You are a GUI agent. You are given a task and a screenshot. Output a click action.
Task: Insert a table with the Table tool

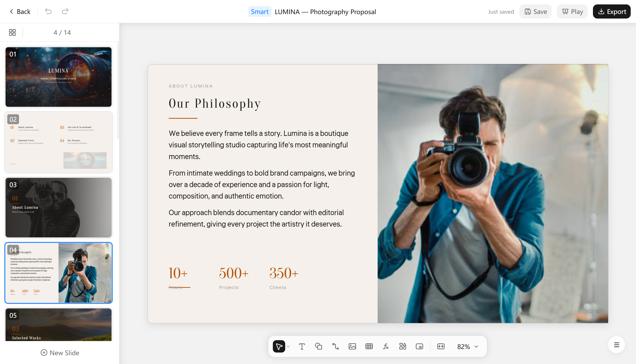point(369,346)
